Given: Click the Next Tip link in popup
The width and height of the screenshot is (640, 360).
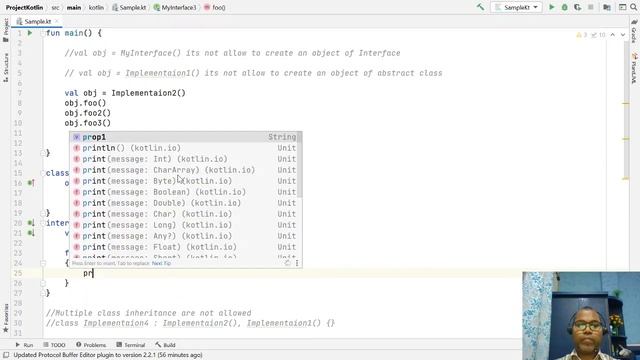Looking at the screenshot, I should (161, 263).
